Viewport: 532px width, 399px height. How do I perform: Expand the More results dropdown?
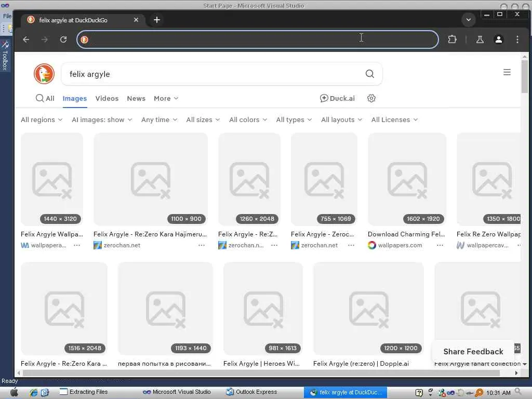pyautogui.click(x=166, y=98)
